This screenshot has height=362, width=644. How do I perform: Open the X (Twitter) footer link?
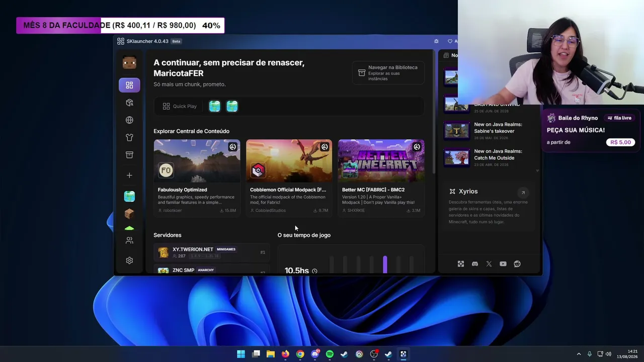[489, 264]
